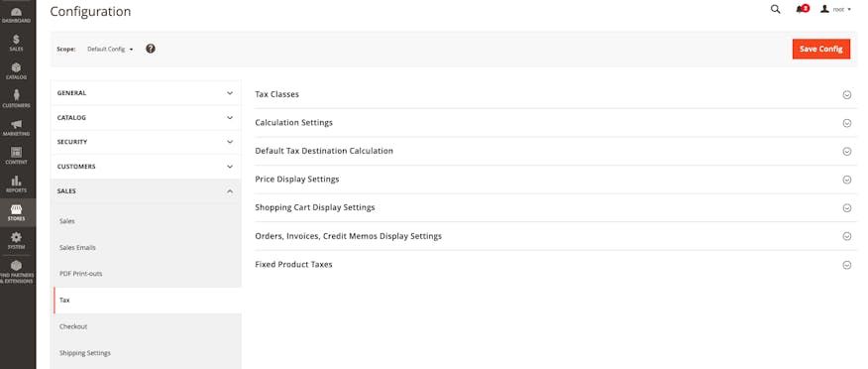Image resolution: width=868 pixels, height=369 pixels.
Task: Click the Save Config button
Action: (x=821, y=49)
